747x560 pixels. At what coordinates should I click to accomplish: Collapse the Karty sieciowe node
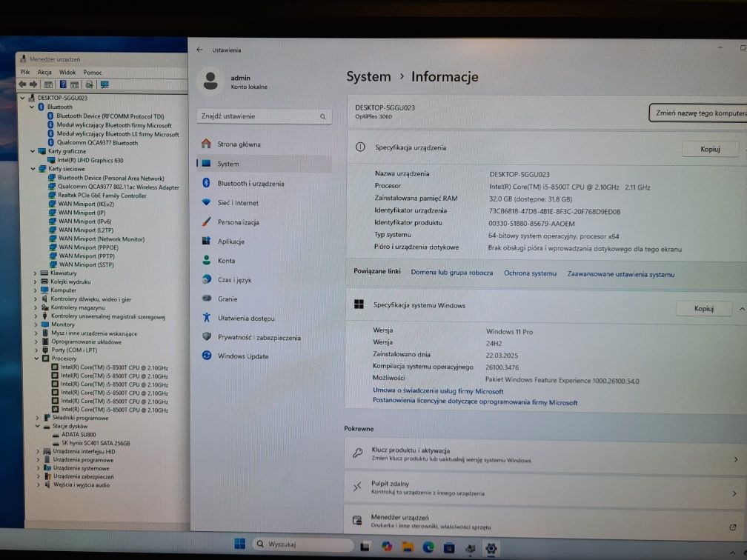pos(33,169)
